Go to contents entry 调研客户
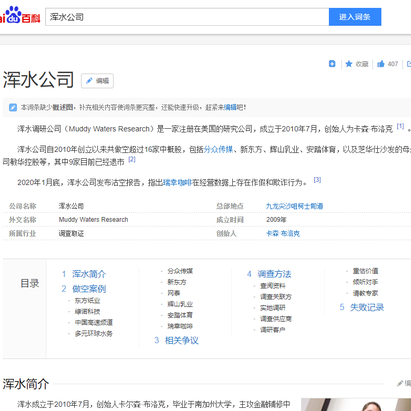 point(273,330)
